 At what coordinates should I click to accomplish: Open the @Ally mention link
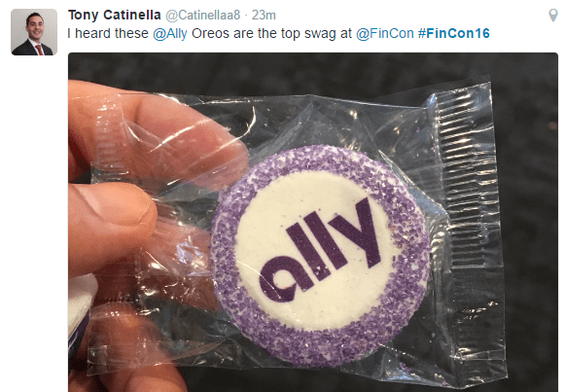coord(170,33)
